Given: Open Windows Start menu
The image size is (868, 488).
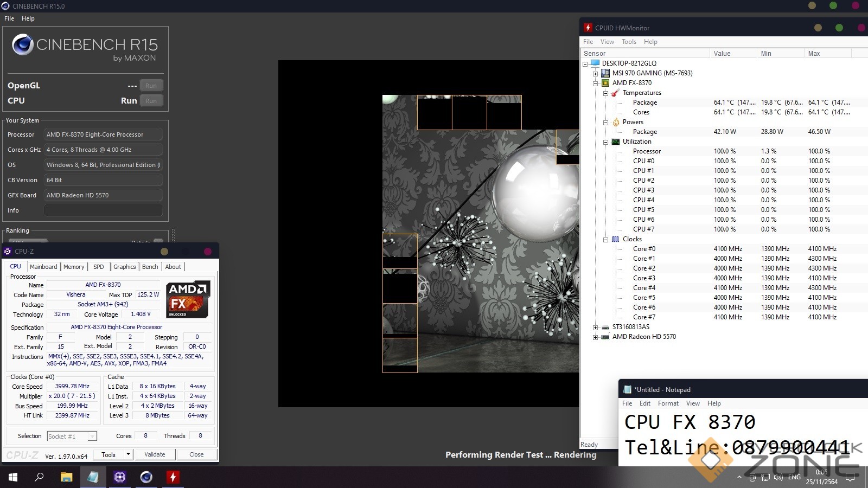Looking at the screenshot, I should (13, 477).
